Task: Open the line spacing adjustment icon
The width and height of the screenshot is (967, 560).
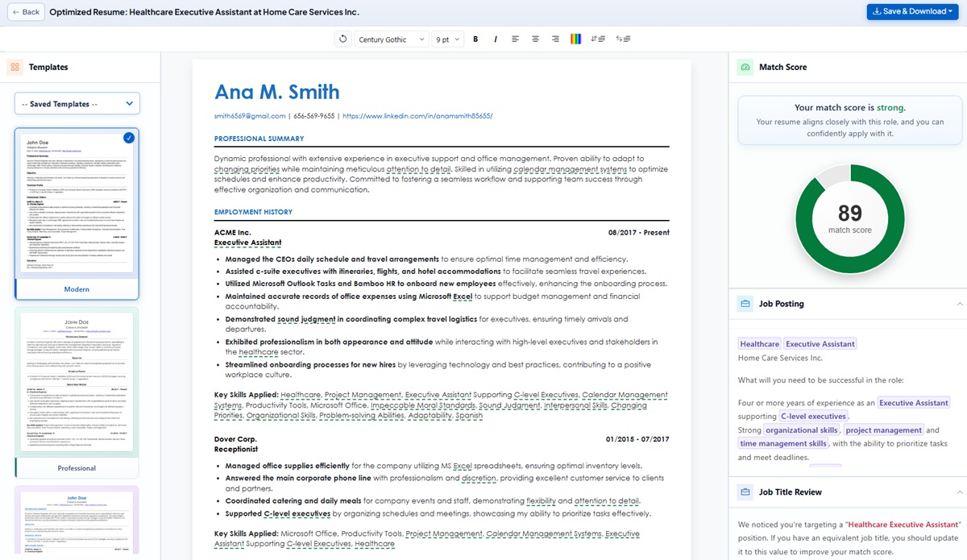Action: coord(598,39)
